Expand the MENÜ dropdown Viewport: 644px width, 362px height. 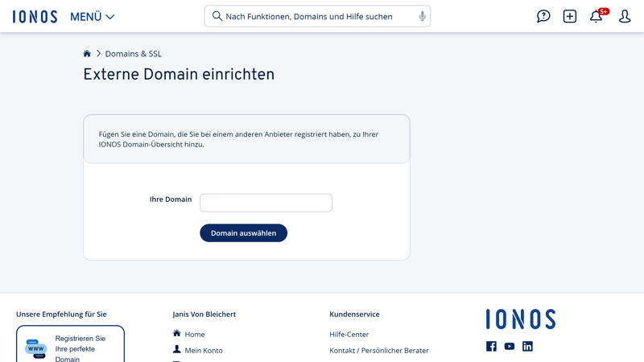point(92,17)
